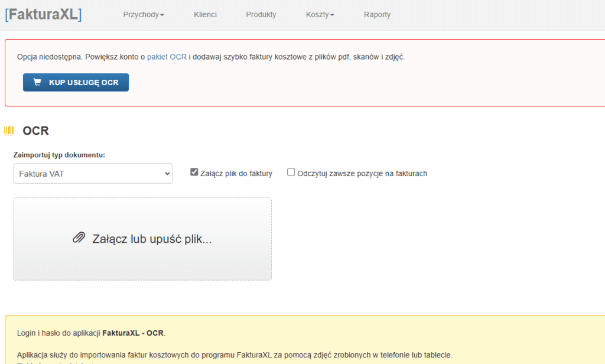The height and width of the screenshot is (364, 605).
Task: Click the caret arrow next to Przychody
Action: tap(162, 15)
